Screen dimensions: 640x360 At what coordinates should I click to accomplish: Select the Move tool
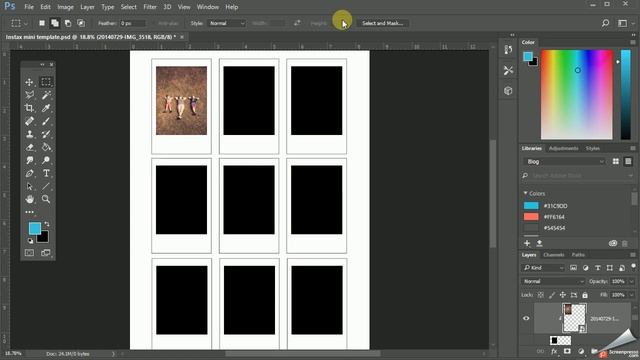pyautogui.click(x=29, y=82)
